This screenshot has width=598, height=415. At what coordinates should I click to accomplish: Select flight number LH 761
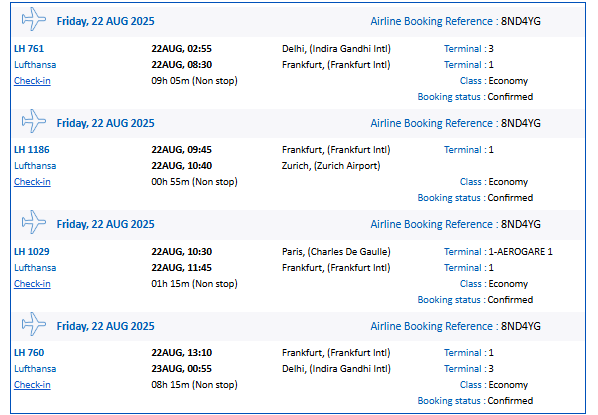pyautogui.click(x=29, y=49)
